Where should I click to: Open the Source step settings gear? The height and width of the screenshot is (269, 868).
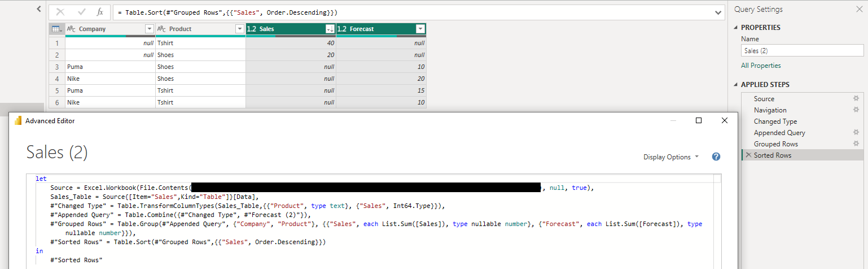click(856, 98)
